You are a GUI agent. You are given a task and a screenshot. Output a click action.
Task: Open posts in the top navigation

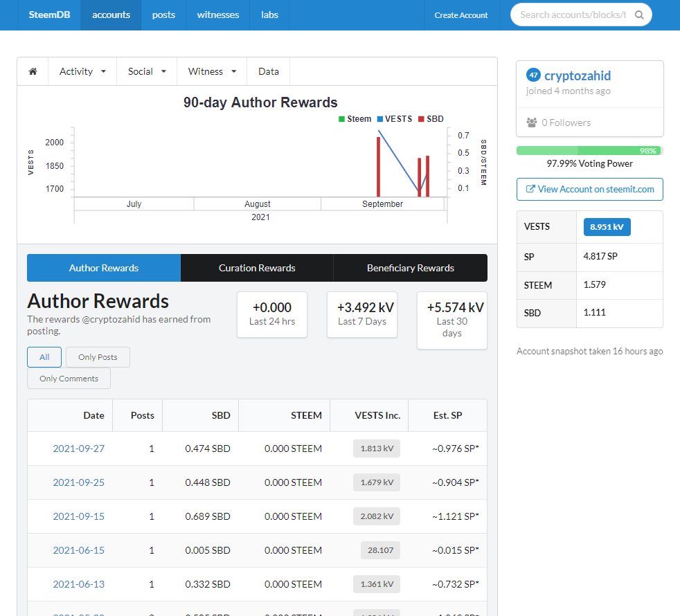(163, 15)
